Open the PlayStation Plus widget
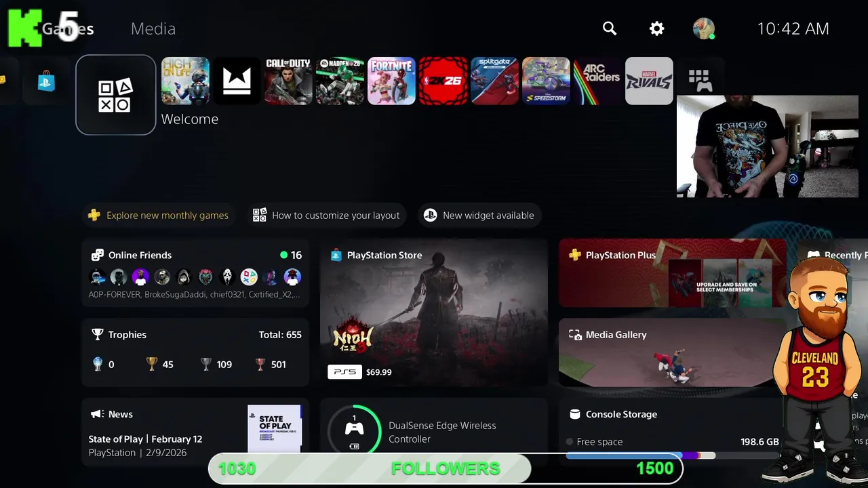 point(673,273)
